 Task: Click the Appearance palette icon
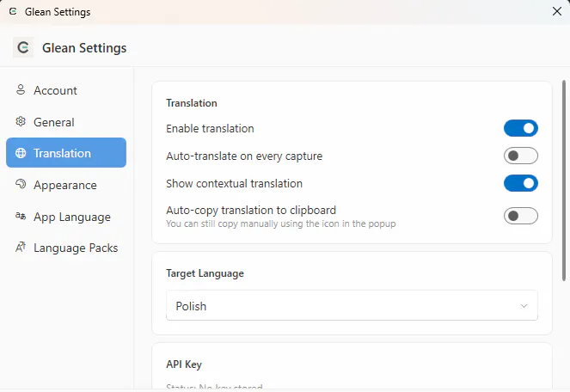(21, 184)
